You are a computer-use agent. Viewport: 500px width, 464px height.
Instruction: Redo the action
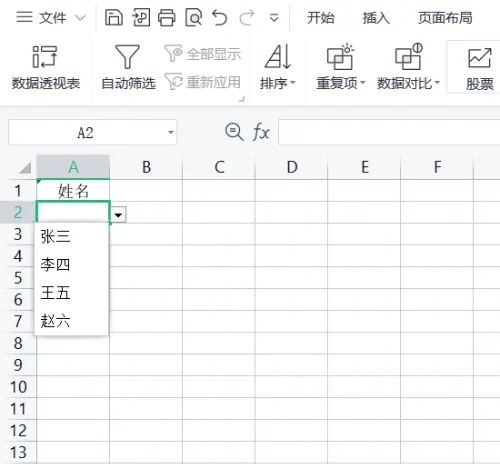(x=247, y=17)
